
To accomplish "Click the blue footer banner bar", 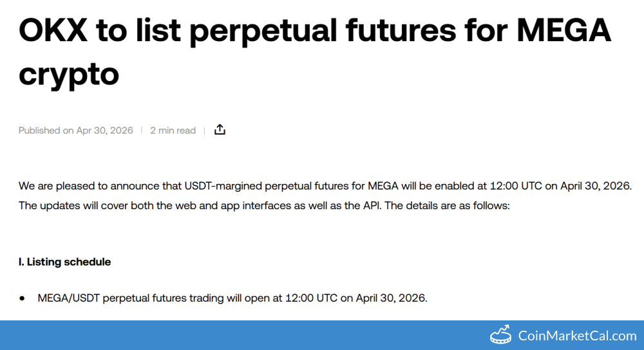I will pyautogui.click(x=258, y=335).
